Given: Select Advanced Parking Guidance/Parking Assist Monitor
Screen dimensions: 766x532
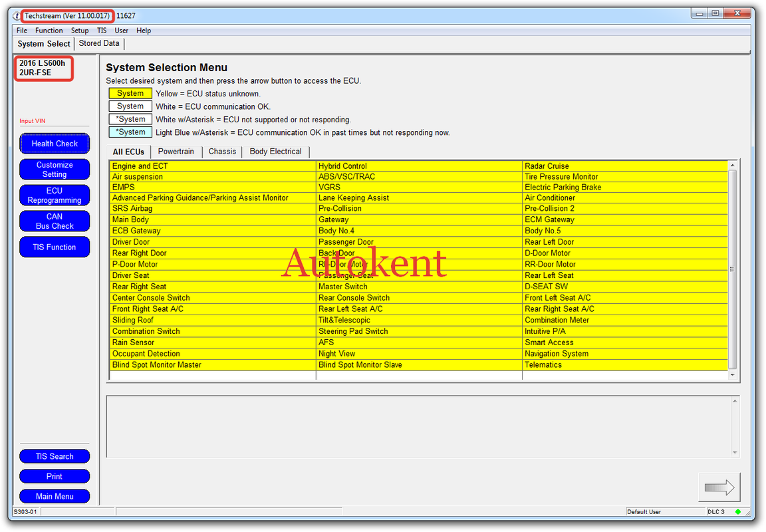Looking at the screenshot, I should pyautogui.click(x=213, y=198).
